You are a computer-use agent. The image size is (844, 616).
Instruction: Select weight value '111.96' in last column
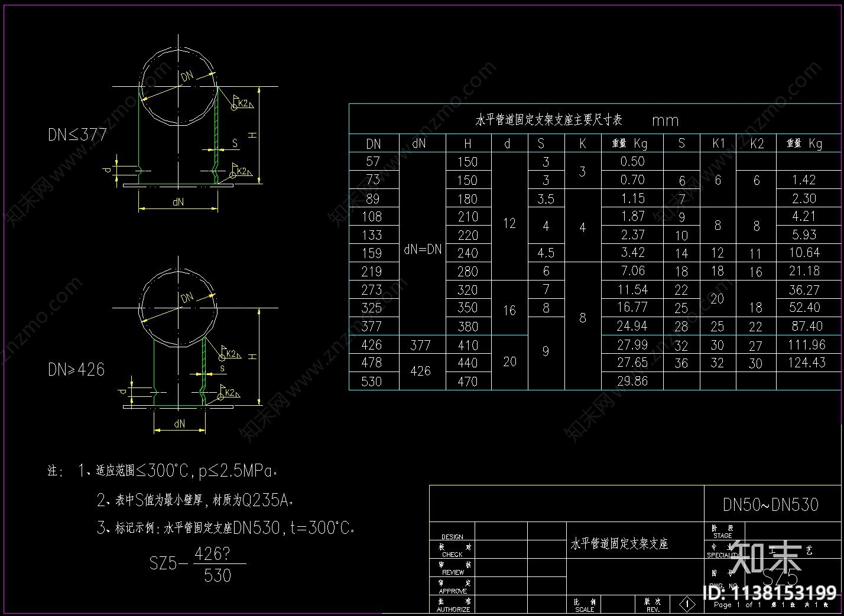pos(806,345)
